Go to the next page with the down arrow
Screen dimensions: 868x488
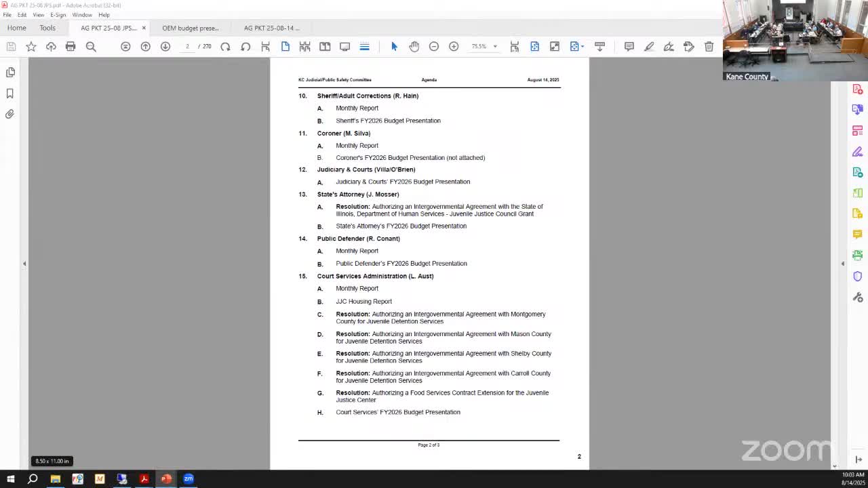tap(165, 46)
